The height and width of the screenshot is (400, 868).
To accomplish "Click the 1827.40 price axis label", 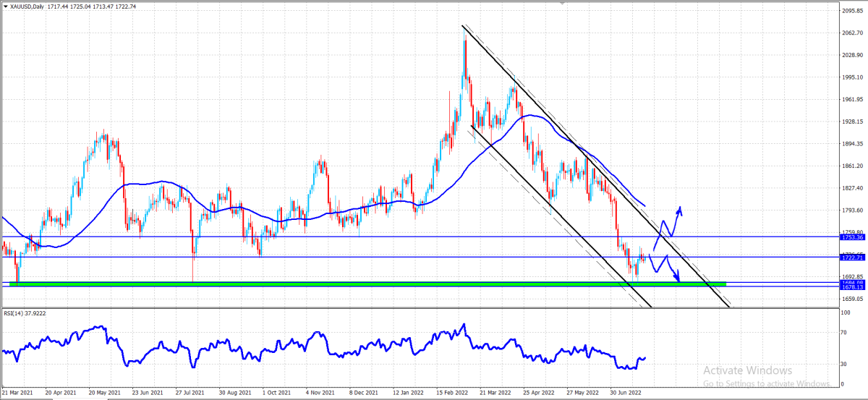I will (853, 188).
